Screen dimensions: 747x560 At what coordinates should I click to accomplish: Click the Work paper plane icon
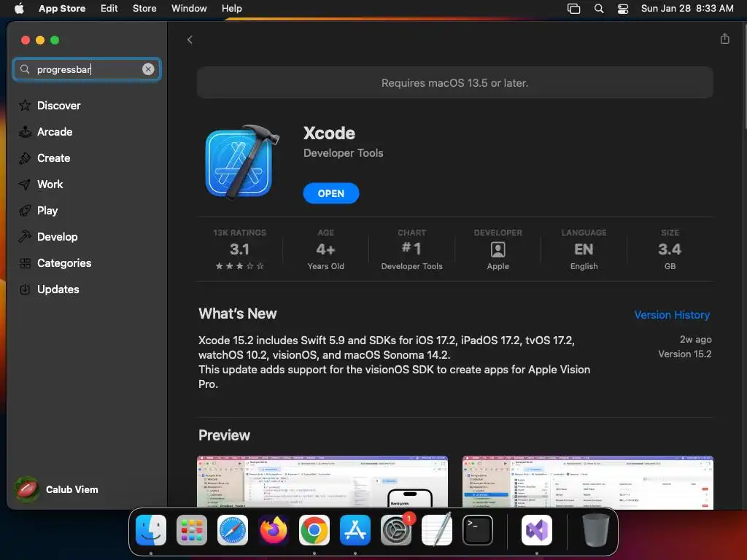(25, 184)
